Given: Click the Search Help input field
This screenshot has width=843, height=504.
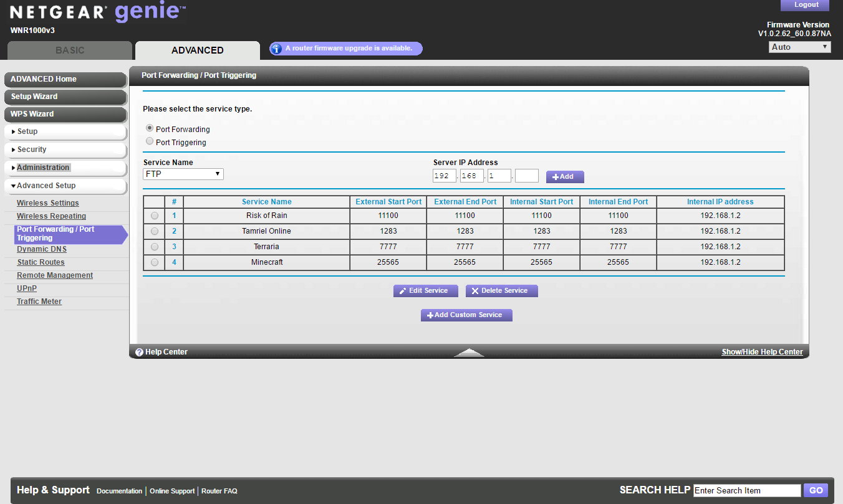Looking at the screenshot, I should 747,490.
